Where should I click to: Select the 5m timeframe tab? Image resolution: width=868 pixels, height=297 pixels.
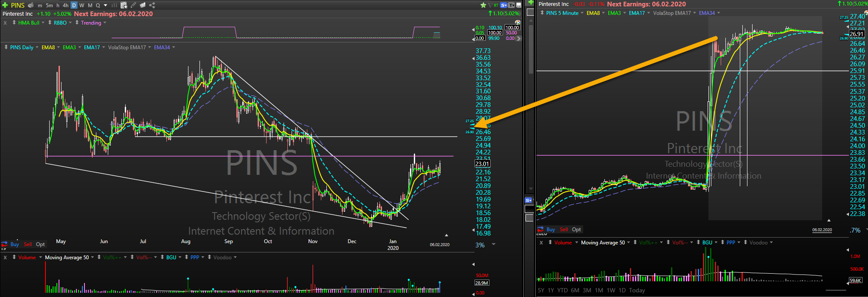pyautogui.click(x=49, y=5)
